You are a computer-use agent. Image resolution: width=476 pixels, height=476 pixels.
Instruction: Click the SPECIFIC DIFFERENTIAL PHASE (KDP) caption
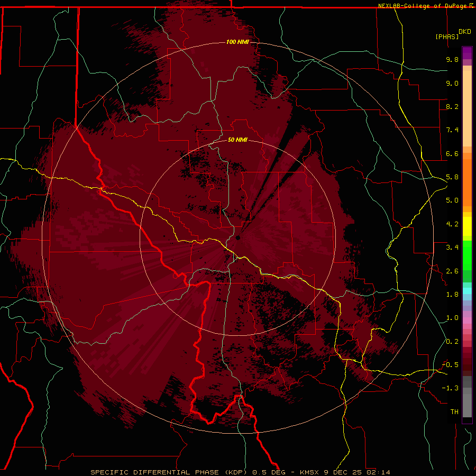(168, 472)
